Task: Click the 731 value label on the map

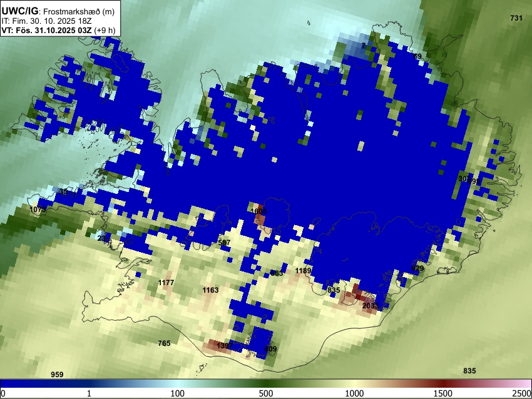Action: point(516,18)
